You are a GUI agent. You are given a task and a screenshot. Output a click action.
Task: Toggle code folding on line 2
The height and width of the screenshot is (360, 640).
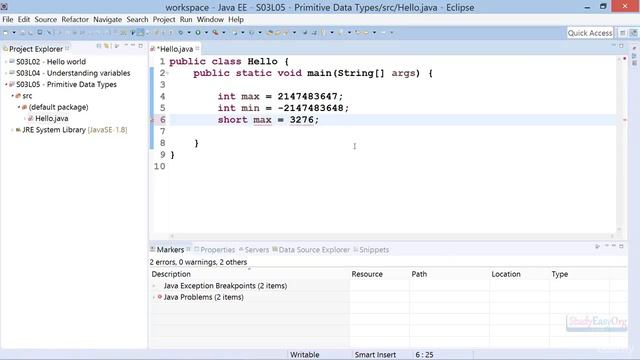tap(167, 73)
